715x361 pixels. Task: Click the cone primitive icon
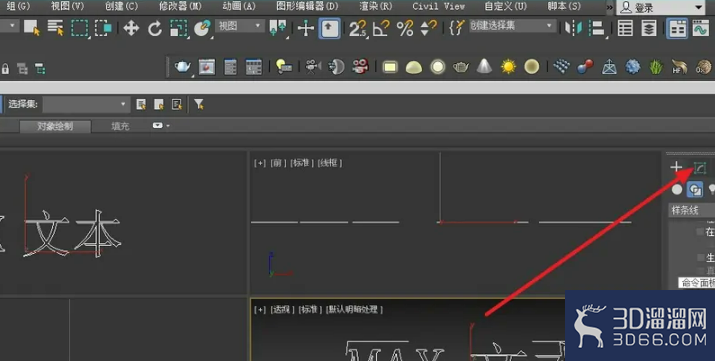tap(484, 67)
